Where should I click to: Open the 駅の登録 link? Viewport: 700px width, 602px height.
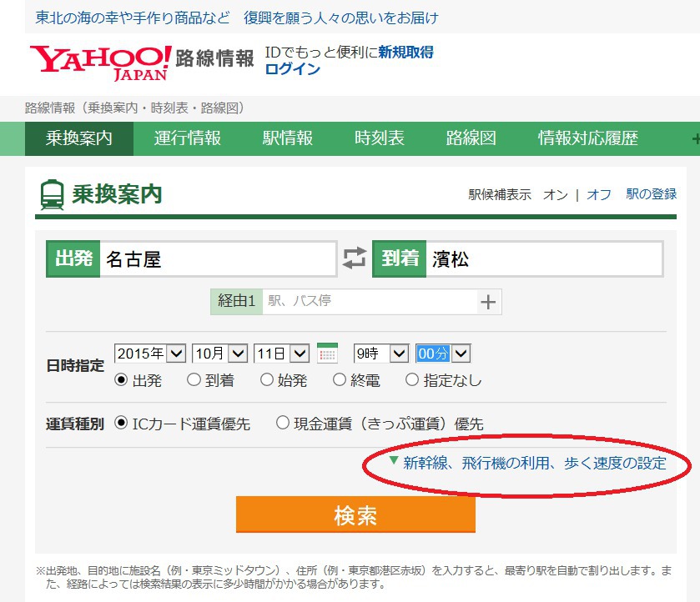pos(652,194)
